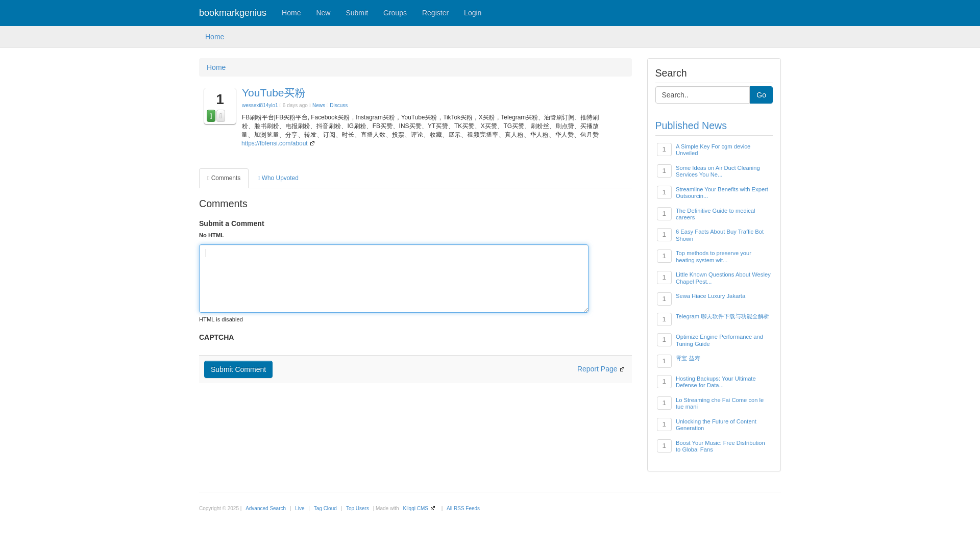Select the Comments tab

click(x=224, y=178)
